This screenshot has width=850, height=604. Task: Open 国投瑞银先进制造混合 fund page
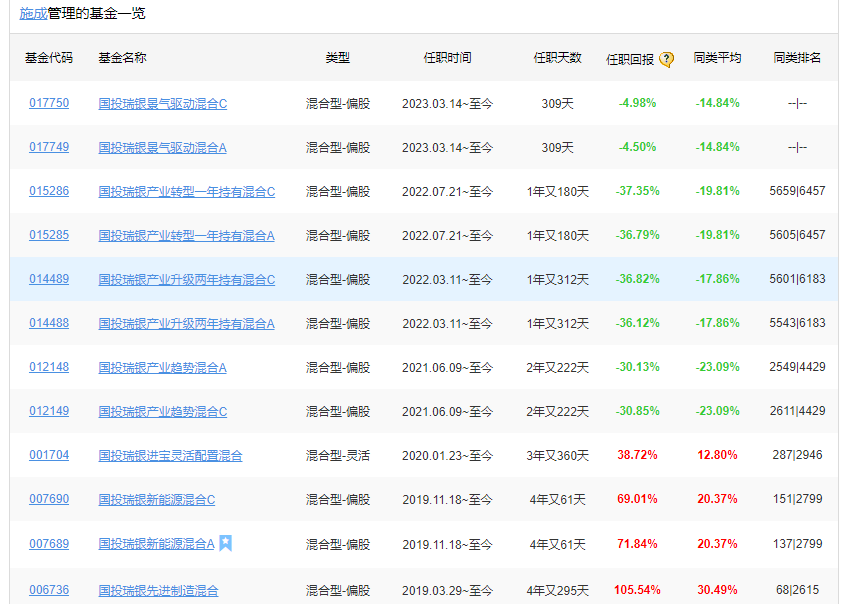pos(158,590)
